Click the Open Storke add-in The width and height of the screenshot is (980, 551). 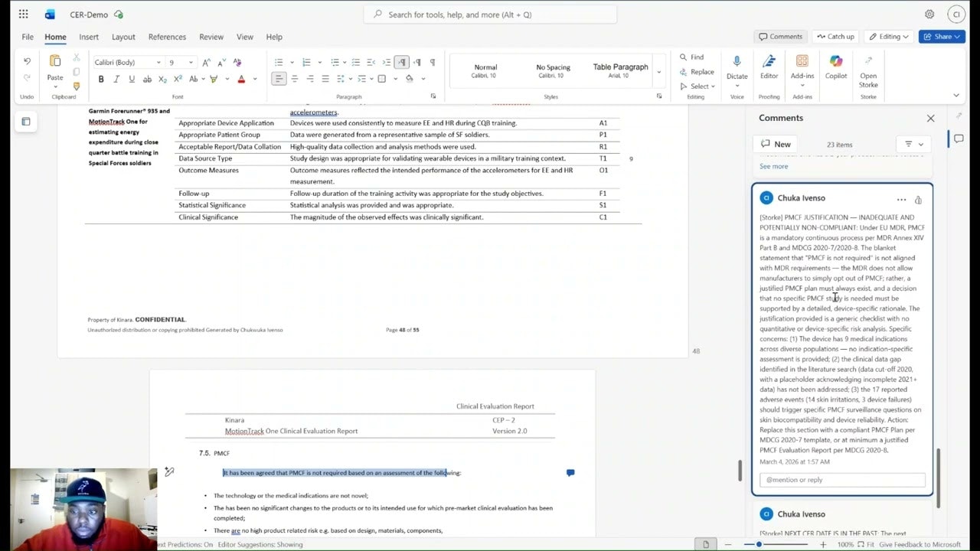tap(868, 70)
